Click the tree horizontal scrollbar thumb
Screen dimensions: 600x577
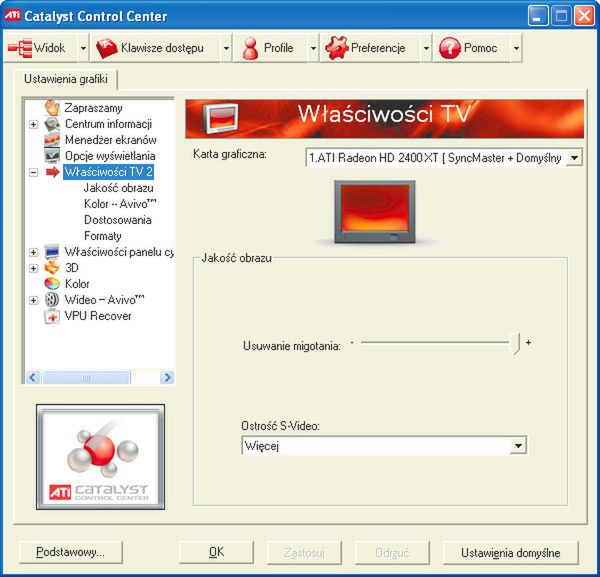coord(87,378)
